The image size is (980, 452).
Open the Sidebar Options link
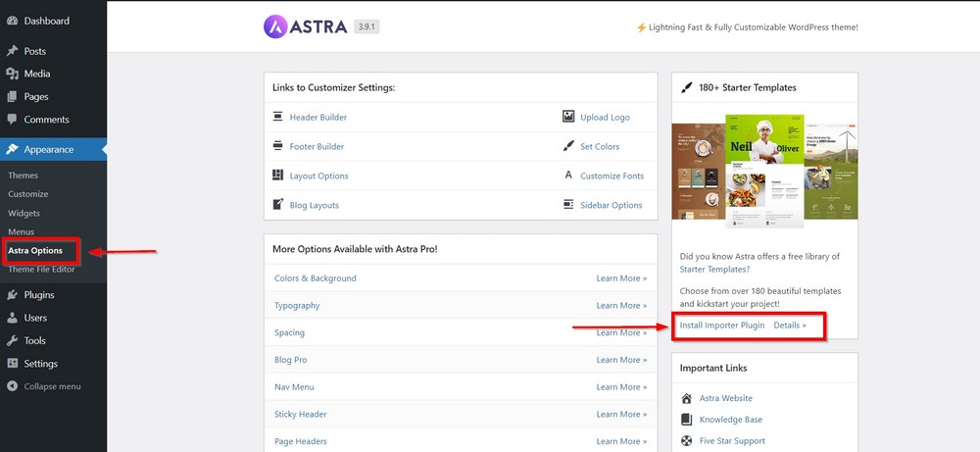tap(612, 205)
